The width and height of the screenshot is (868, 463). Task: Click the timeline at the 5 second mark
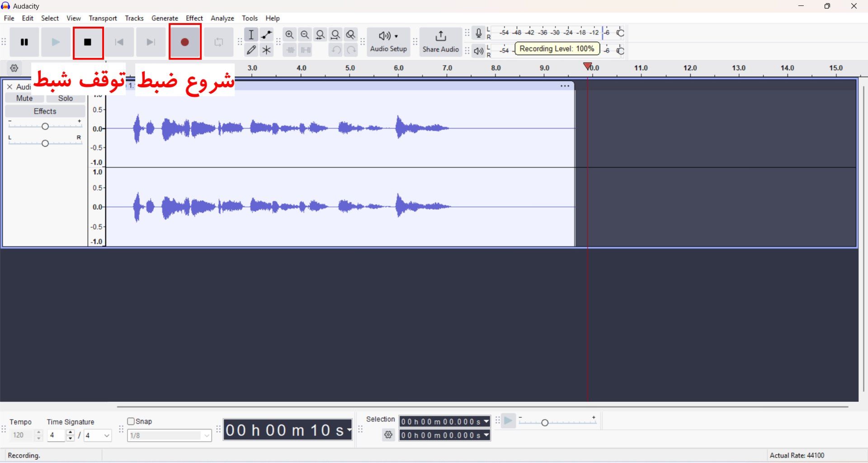click(x=349, y=68)
